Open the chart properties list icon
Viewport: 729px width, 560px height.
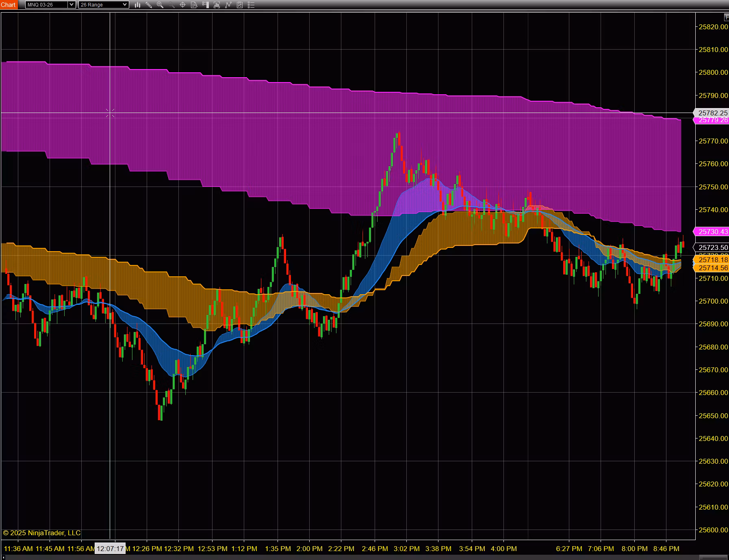[x=251, y=5]
